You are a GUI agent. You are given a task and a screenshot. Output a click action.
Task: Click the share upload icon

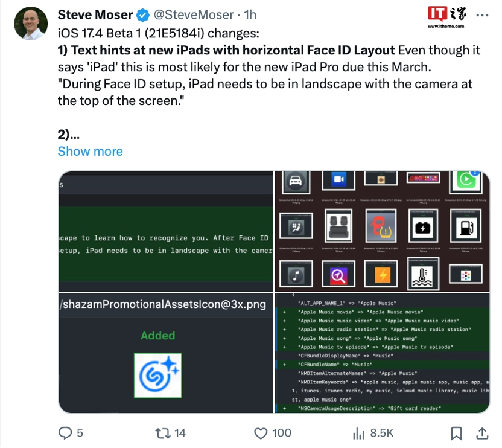tap(482, 434)
